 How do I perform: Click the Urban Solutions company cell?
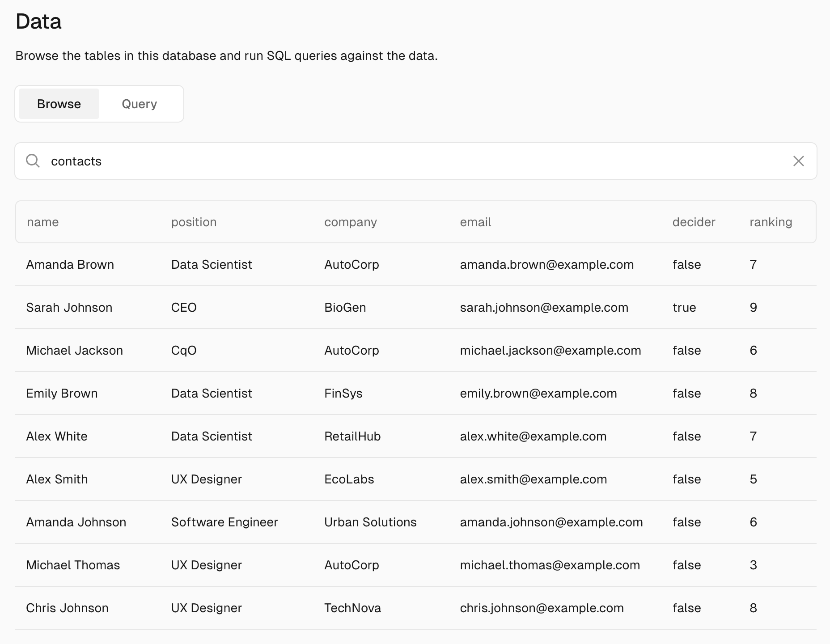pyautogui.click(x=370, y=522)
